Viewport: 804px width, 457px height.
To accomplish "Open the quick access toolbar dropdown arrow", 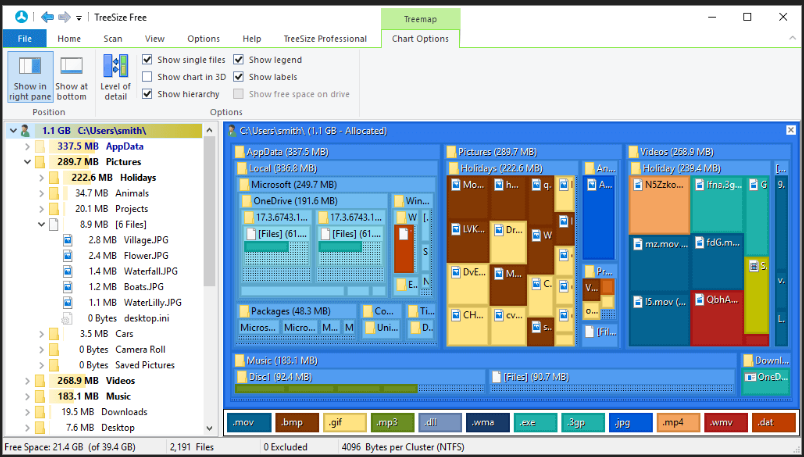I will point(79,18).
